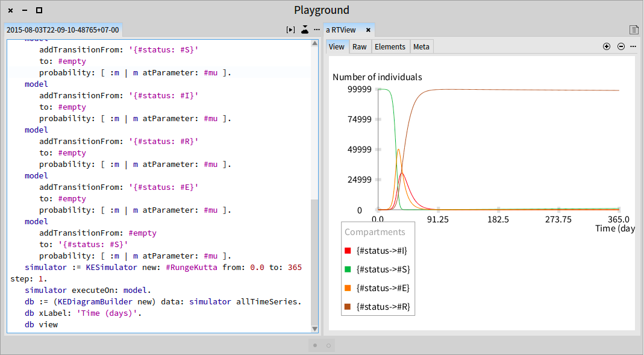Click the green {#status->#S} legend swatch

tap(348, 269)
